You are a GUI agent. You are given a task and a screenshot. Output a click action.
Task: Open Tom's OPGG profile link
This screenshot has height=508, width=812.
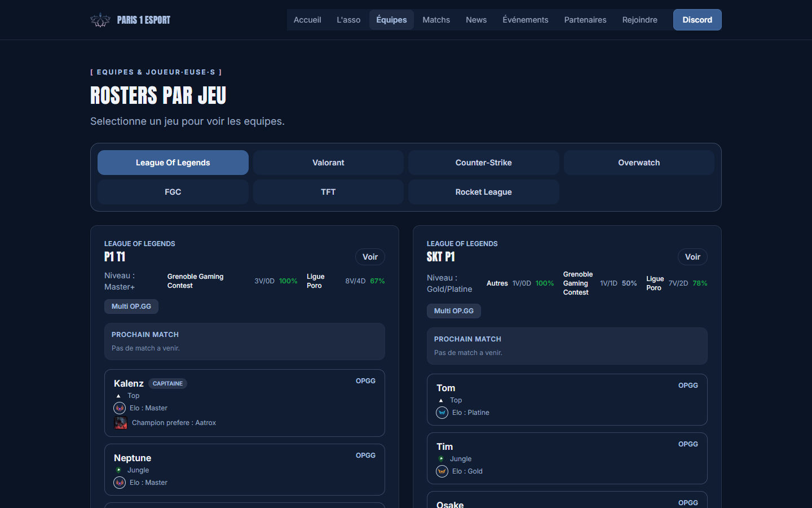(x=688, y=386)
